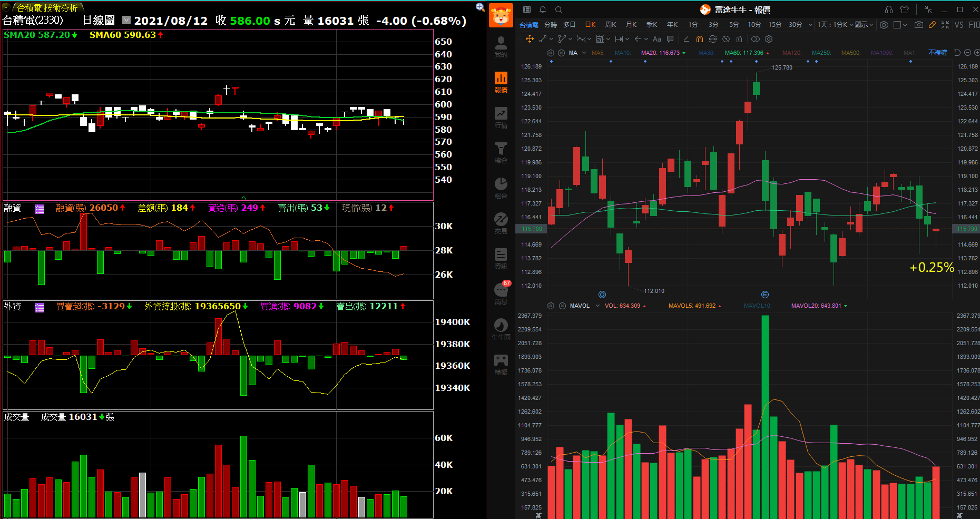Image resolution: width=980 pixels, height=519 pixels.
Task: Toggle hide drawings crossed-eye icon
Action: pyautogui.click(x=726, y=39)
